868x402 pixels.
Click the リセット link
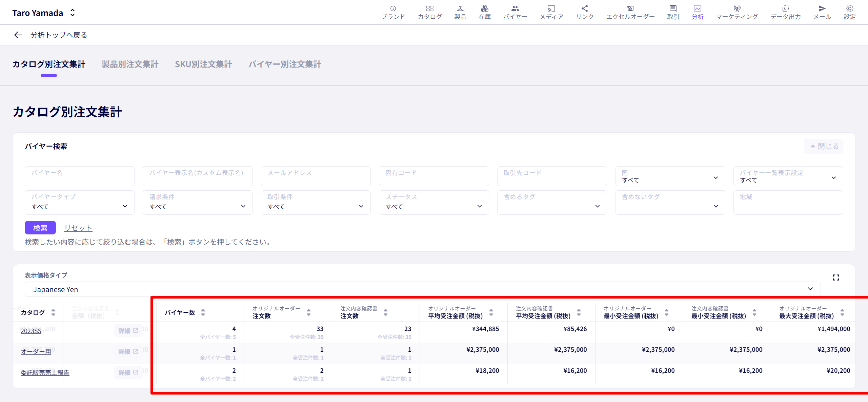tap(78, 228)
